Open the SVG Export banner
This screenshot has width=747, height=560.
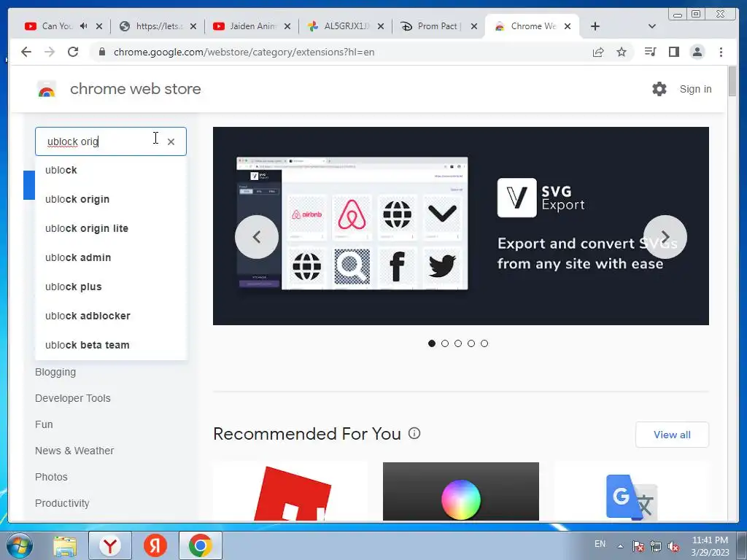click(x=461, y=226)
